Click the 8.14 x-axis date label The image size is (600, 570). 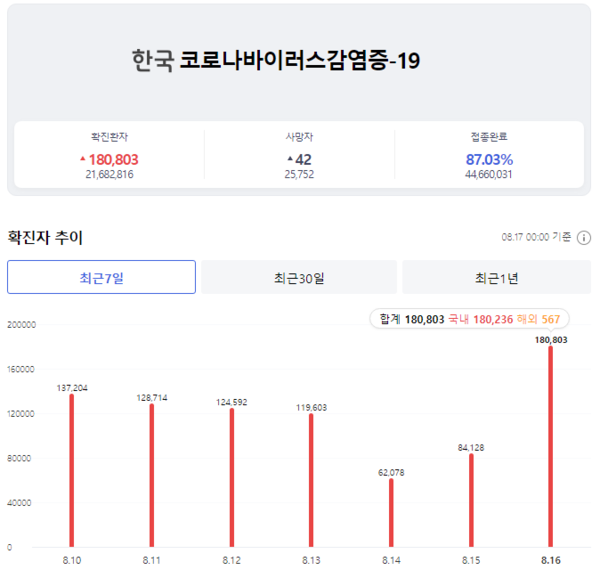[391, 560]
